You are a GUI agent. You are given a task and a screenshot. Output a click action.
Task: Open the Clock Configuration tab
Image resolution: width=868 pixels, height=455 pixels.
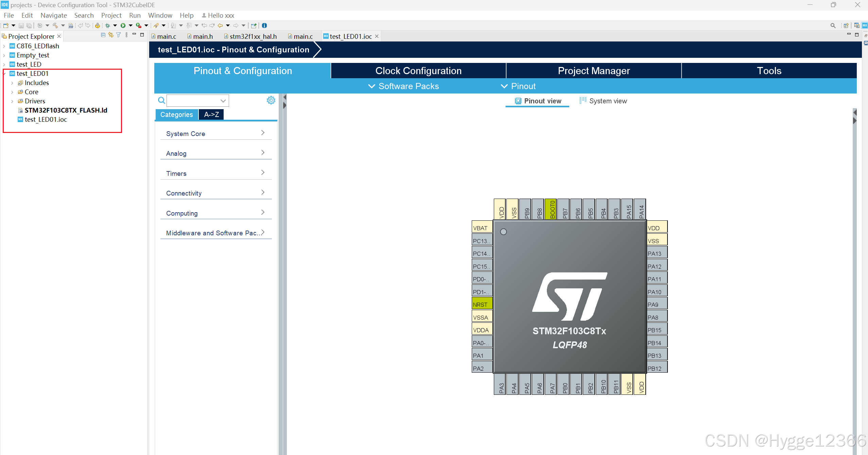pos(418,71)
